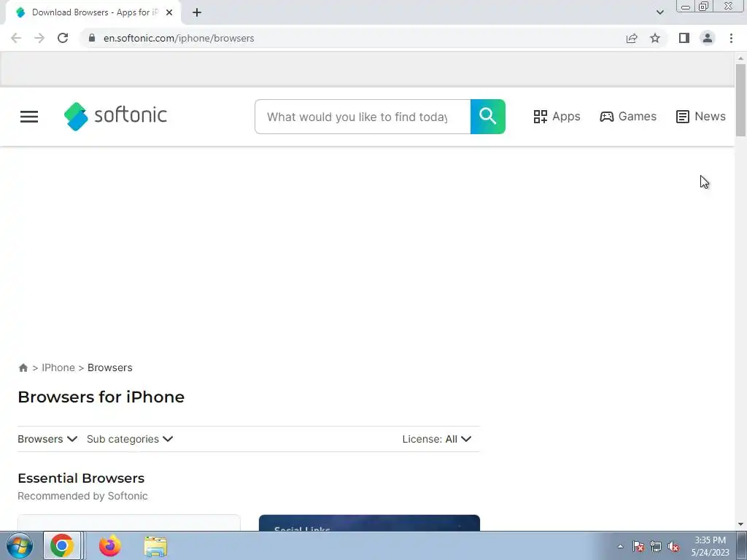
Task: Launch Firefox from the taskbar
Action: pyautogui.click(x=109, y=545)
